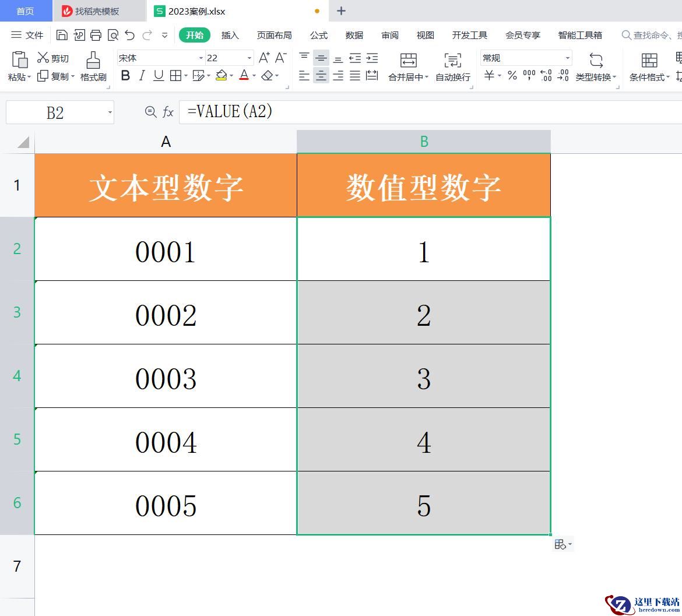Open the 宋体 font name dropdown
The height and width of the screenshot is (616, 682).
[x=201, y=58]
